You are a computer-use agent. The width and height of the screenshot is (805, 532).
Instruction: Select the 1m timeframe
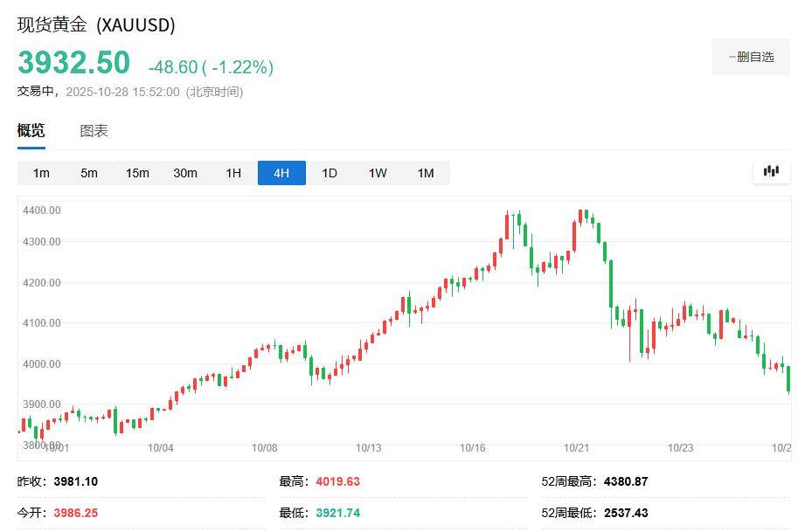point(41,173)
